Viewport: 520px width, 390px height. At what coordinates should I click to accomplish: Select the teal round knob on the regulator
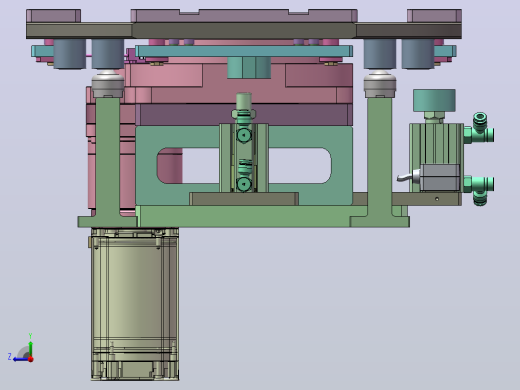coord(434,100)
